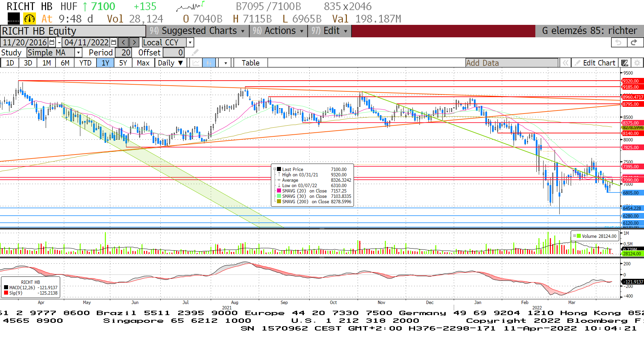Open the Edit menu
This screenshot has width=644, height=347.
[329, 31]
